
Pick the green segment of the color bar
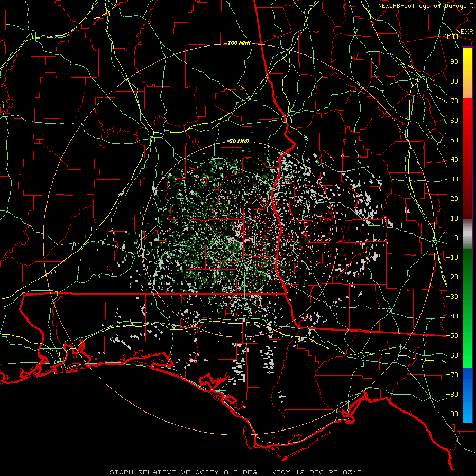[x=467, y=308]
